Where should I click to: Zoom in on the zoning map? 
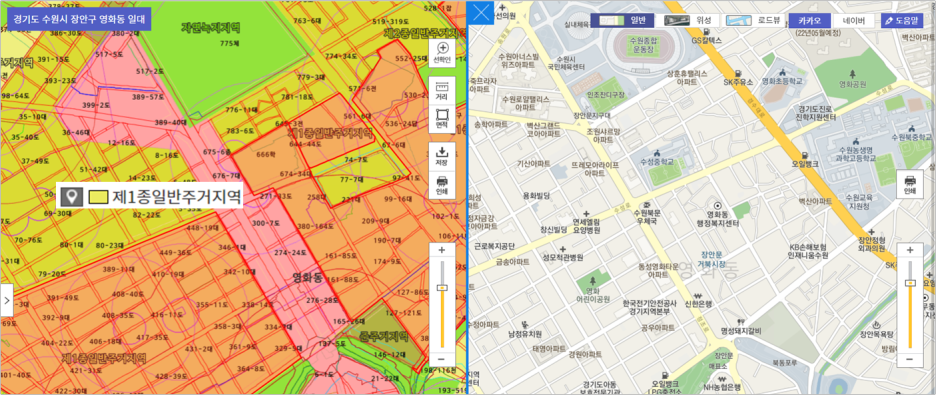tap(442, 250)
